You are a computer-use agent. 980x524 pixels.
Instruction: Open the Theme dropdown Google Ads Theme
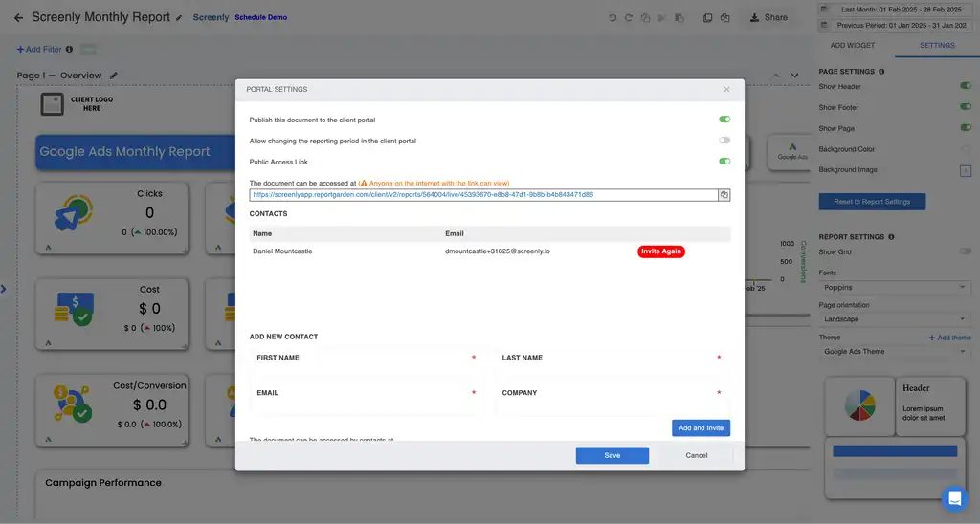click(895, 352)
